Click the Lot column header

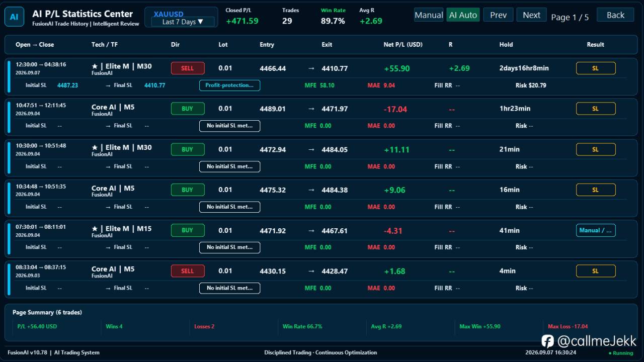pyautogui.click(x=223, y=44)
